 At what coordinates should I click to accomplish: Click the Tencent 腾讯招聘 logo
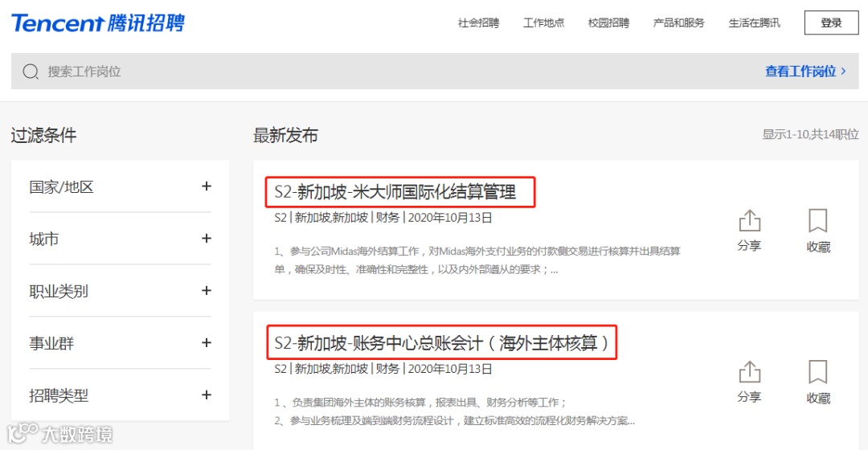(98, 23)
